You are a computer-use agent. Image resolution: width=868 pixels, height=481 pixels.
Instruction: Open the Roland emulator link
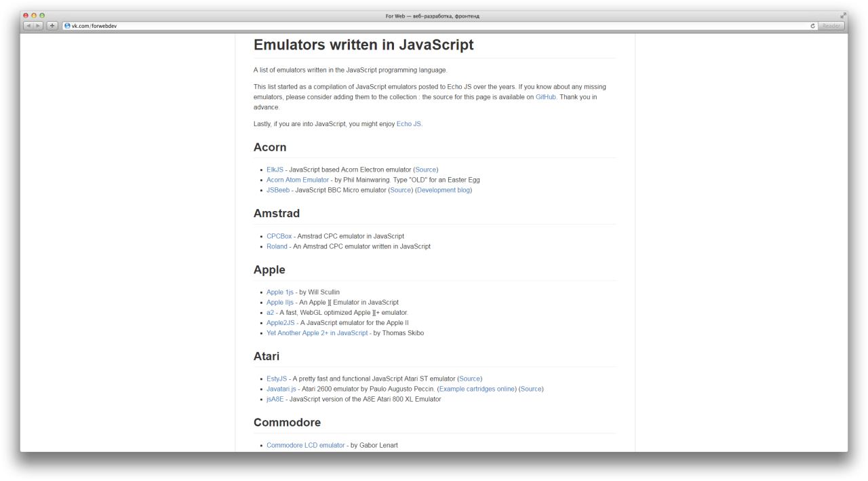277,246
